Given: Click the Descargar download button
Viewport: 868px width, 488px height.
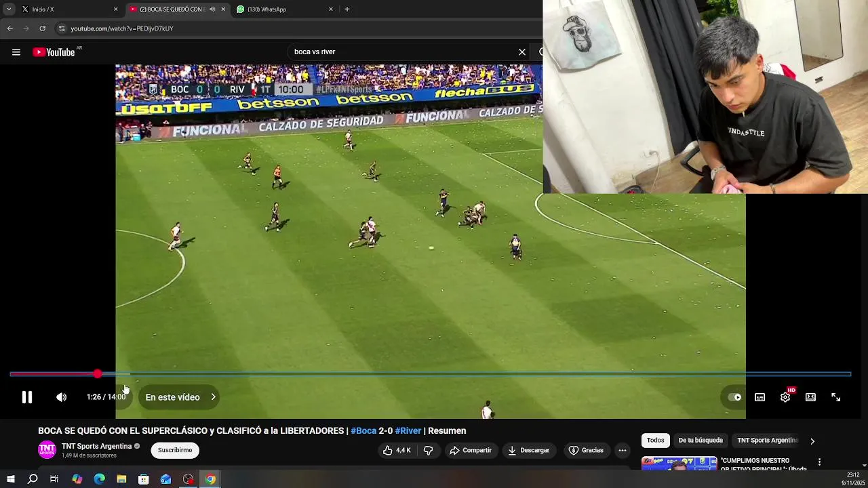Looking at the screenshot, I should (528, 450).
